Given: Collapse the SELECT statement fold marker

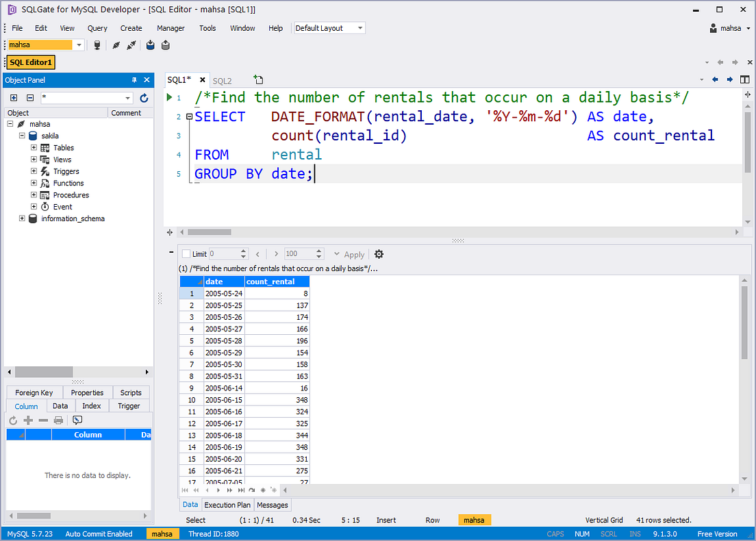Looking at the screenshot, I should click(x=188, y=116).
